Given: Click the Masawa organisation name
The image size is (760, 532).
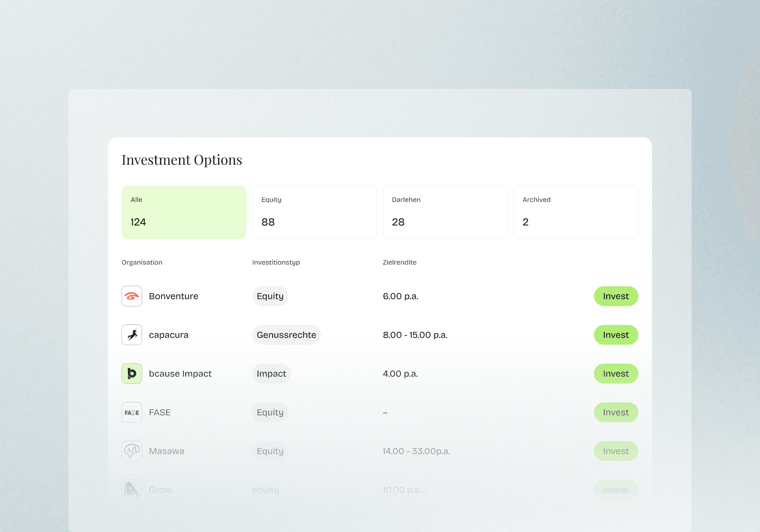Looking at the screenshot, I should pyautogui.click(x=166, y=451).
